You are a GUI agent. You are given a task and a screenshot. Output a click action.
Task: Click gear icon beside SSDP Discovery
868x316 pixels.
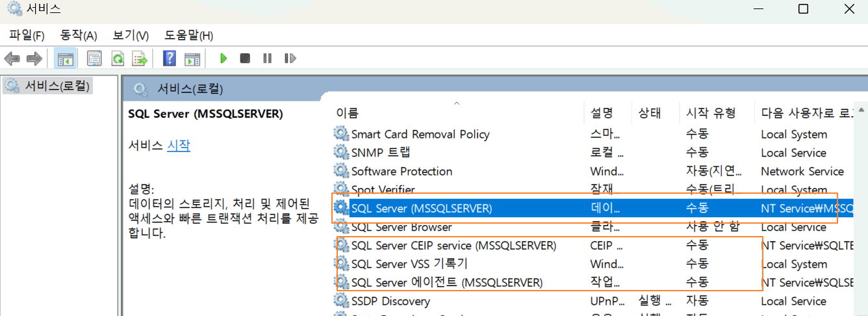pos(341,301)
